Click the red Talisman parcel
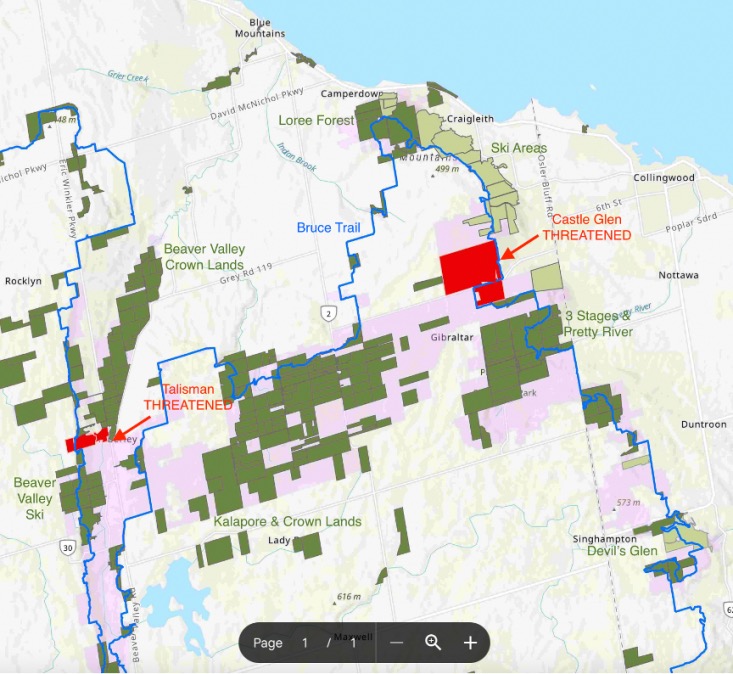This screenshot has height=674, width=733. [x=87, y=439]
